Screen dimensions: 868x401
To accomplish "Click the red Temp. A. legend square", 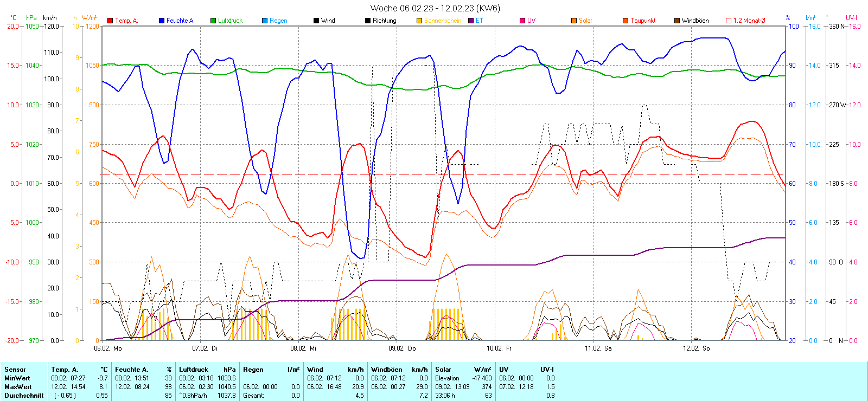I will [110, 21].
